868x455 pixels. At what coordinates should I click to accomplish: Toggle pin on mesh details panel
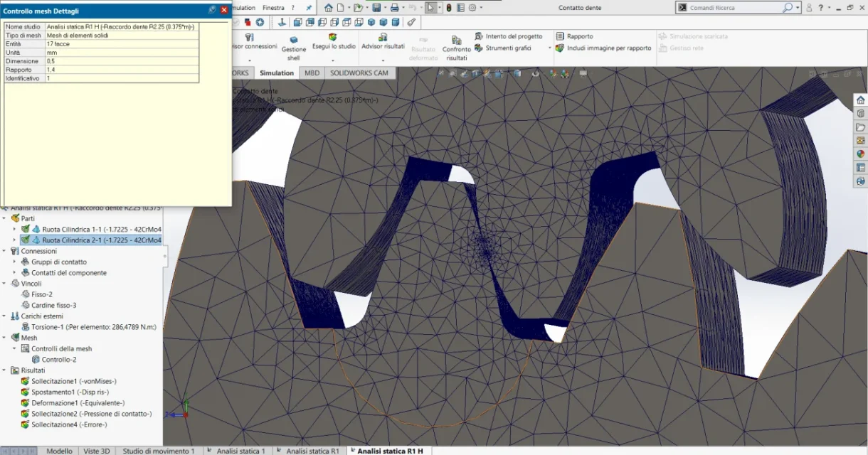(212, 10)
